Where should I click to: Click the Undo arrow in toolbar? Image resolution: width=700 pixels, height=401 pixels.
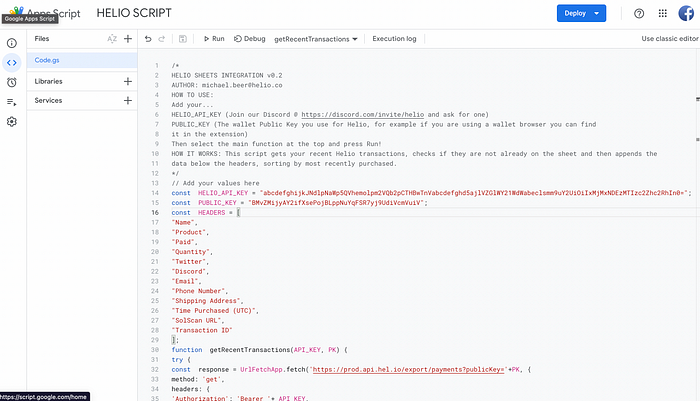(148, 39)
